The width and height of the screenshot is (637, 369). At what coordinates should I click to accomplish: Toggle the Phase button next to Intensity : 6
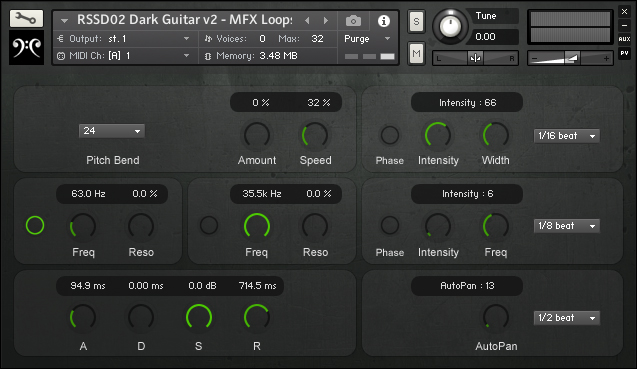390,225
